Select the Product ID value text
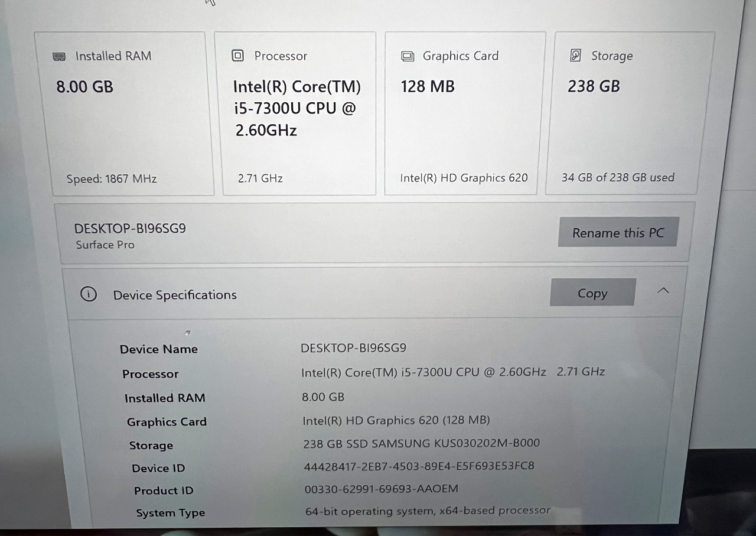Viewport: 756px width, 536px height. click(381, 489)
